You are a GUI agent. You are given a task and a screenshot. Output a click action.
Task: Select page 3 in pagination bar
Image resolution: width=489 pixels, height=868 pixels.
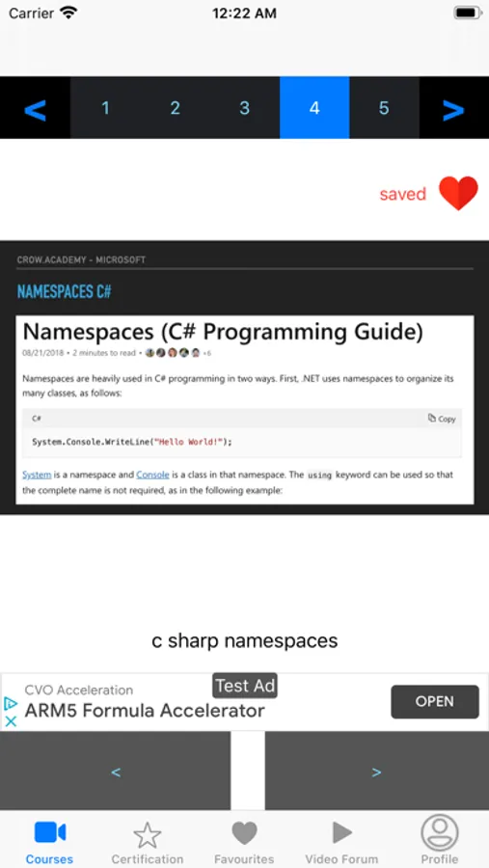tap(245, 108)
